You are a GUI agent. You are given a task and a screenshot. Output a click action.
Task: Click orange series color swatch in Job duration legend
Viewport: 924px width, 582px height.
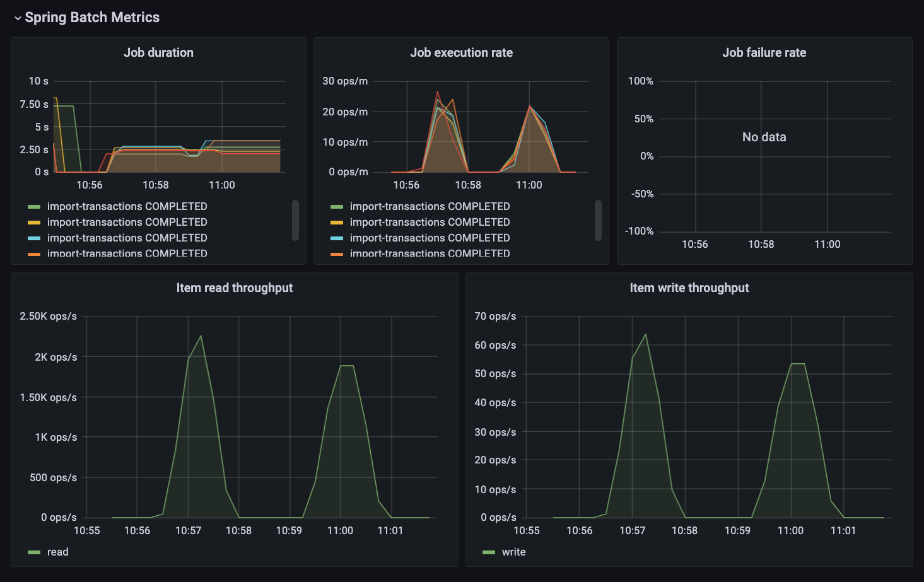click(x=34, y=254)
